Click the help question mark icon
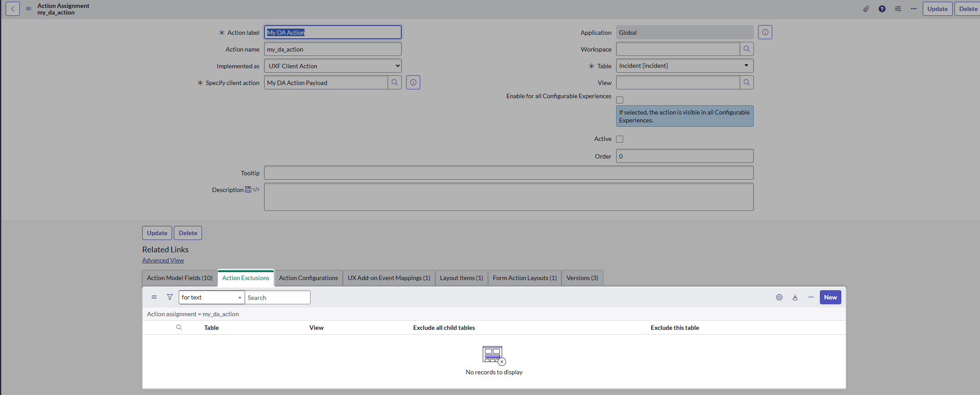Screen dimensions: 980x395 [x=882, y=9]
